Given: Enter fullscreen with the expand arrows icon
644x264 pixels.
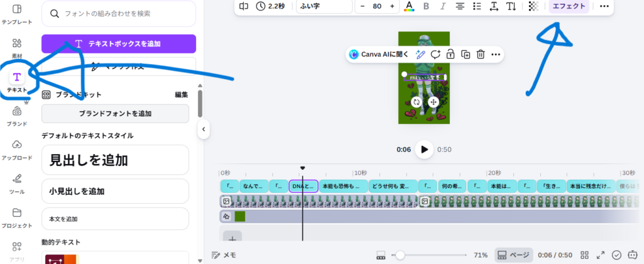Looking at the screenshot, I should tap(601, 255).
